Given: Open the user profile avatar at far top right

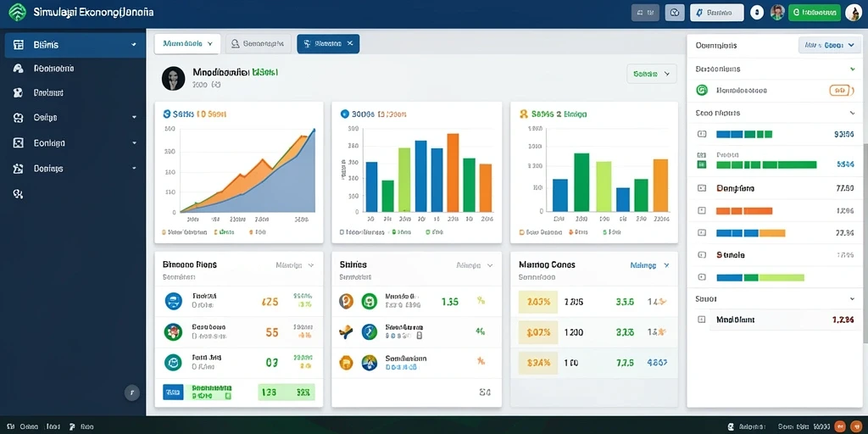Looking at the screenshot, I should [853, 12].
